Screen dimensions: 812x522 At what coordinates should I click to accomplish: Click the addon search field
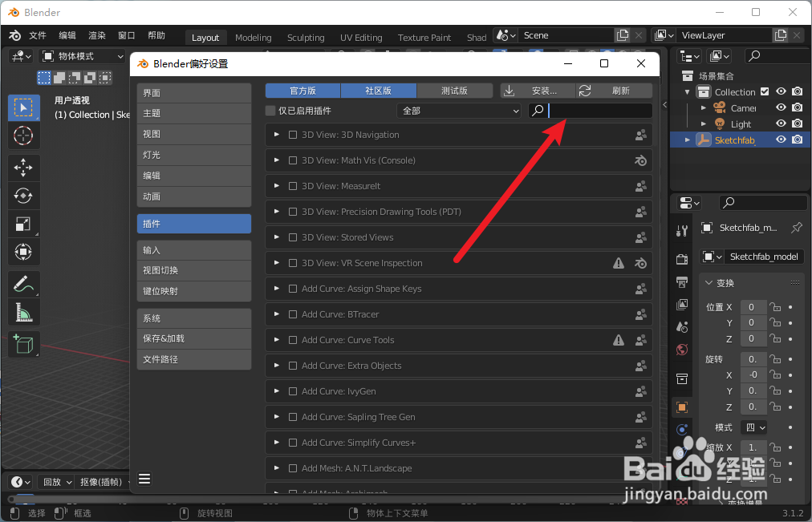(591, 111)
